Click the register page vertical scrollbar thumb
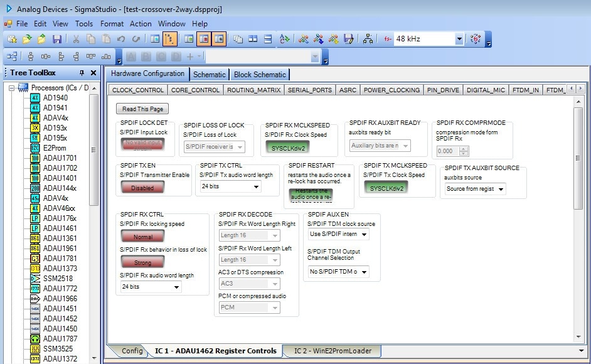The image size is (591, 364). click(578, 158)
